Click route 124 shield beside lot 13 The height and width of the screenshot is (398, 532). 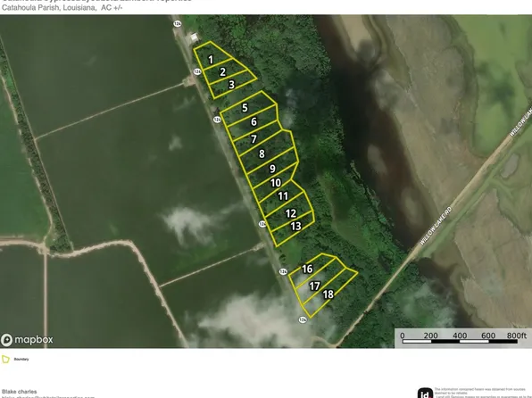[x=262, y=224]
